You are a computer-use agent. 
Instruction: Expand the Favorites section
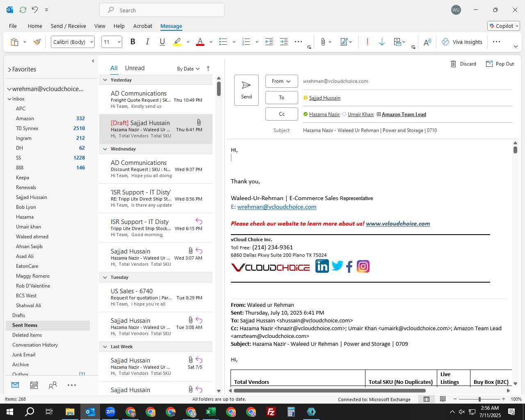tap(9, 70)
